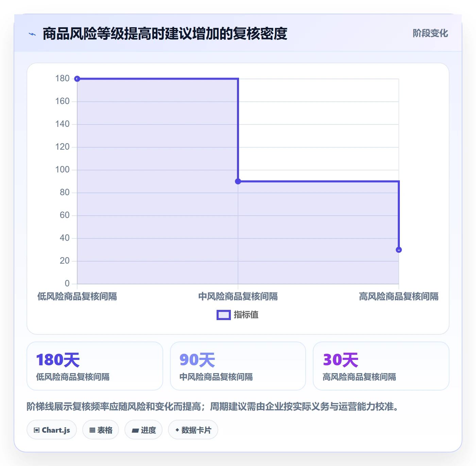Click the diamond icon in the 数据卡片 tag

tap(177, 430)
